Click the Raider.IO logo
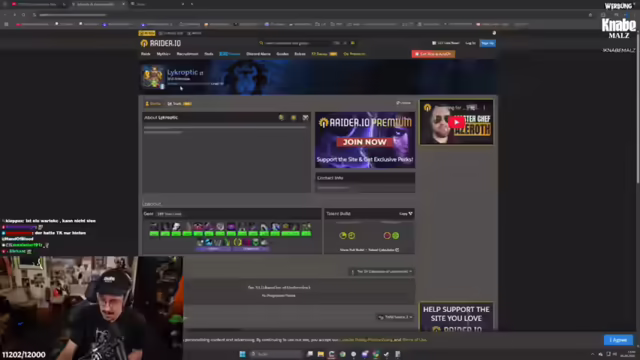This screenshot has height=360, width=640. pyautogui.click(x=161, y=43)
